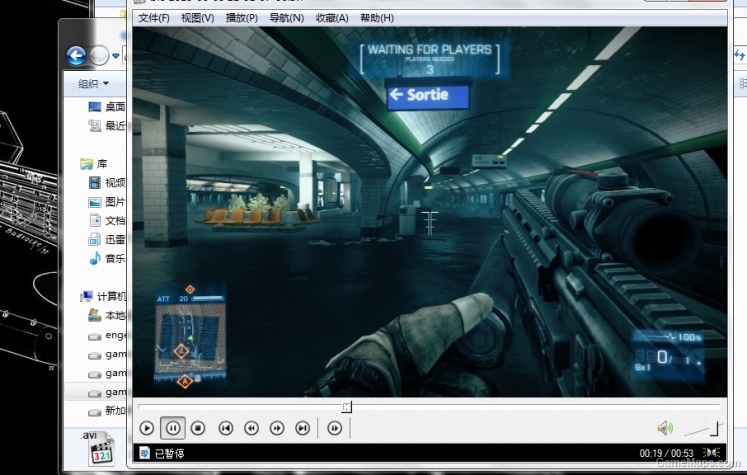Open the 文件(F) menu
Screen dimensions: 747x475
[154, 18]
